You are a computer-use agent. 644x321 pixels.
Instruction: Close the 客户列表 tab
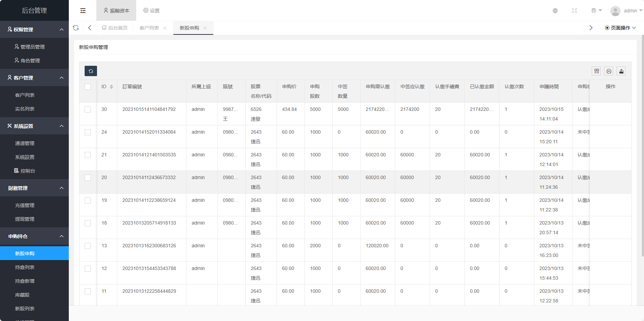(x=165, y=28)
